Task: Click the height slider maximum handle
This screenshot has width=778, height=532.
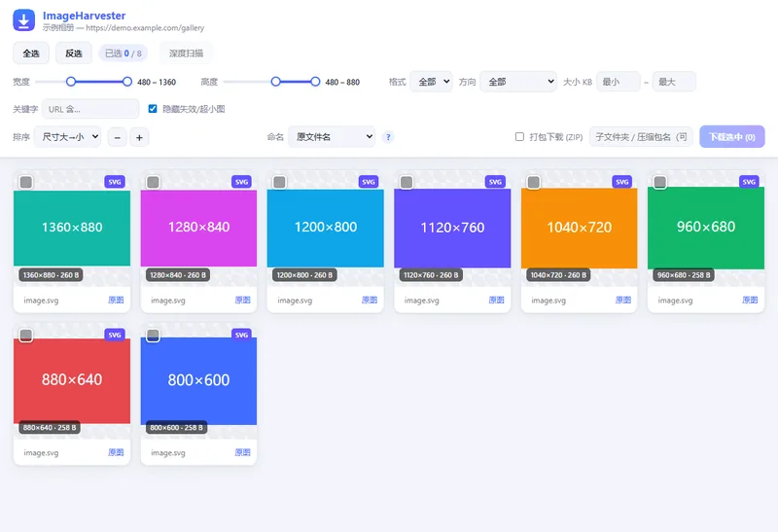Action: (x=315, y=82)
